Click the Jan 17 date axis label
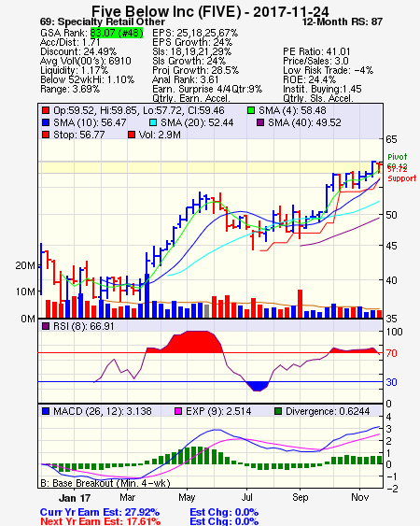Screen dimensions: 420x526 click(x=75, y=498)
